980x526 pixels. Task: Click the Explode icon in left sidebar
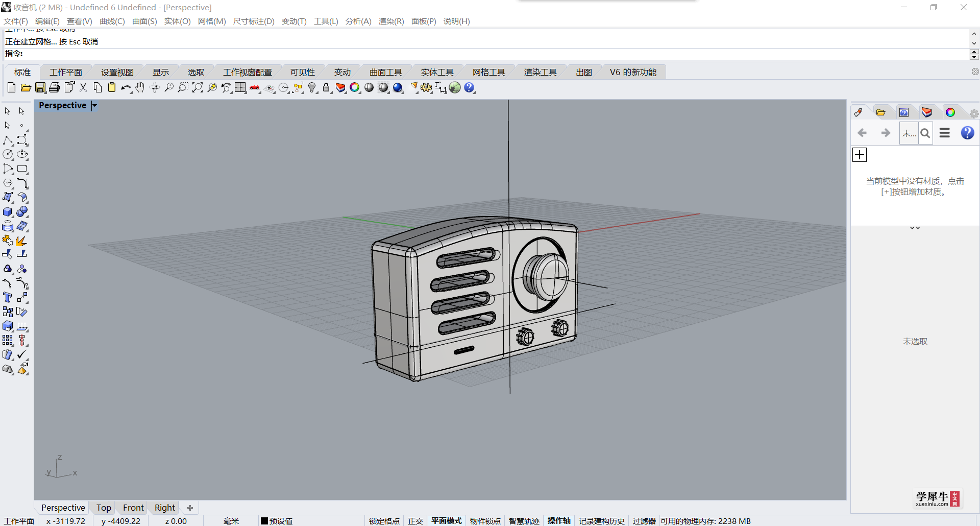coord(22,240)
